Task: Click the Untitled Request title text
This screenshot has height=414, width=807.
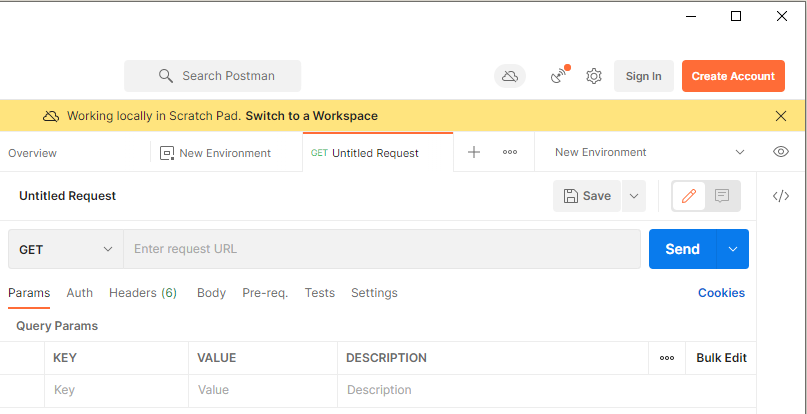Action: pyautogui.click(x=67, y=196)
